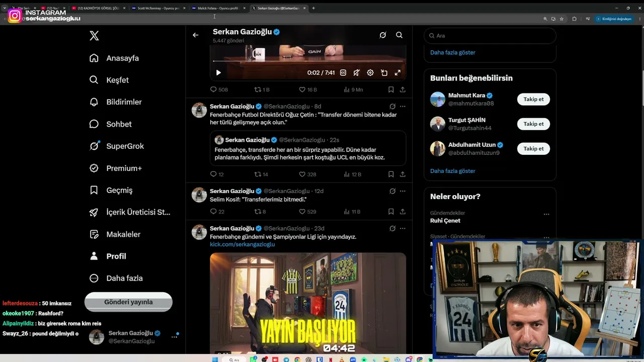Click the Gönderi yayınla button

click(x=128, y=302)
